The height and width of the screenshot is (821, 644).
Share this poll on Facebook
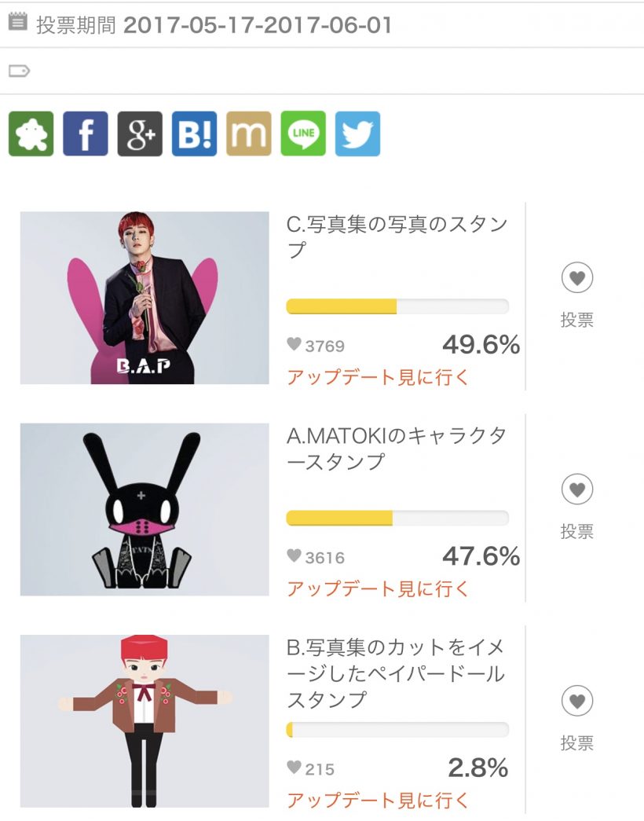[x=86, y=134]
